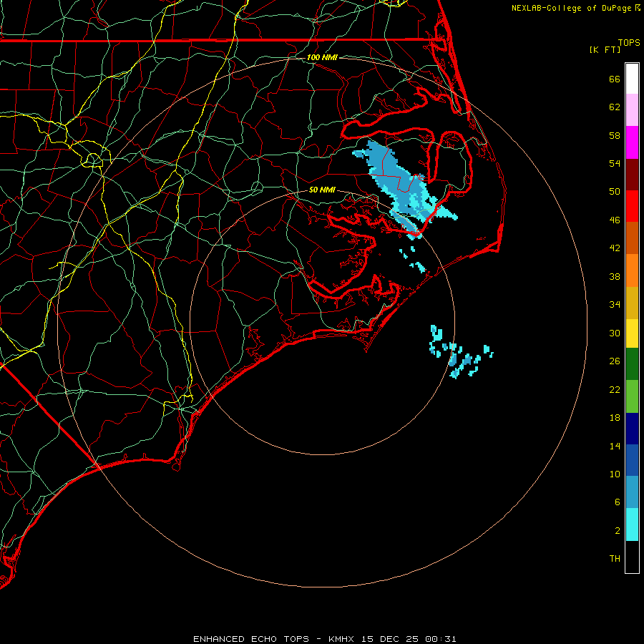Click the '10' legend value label

tap(615, 474)
